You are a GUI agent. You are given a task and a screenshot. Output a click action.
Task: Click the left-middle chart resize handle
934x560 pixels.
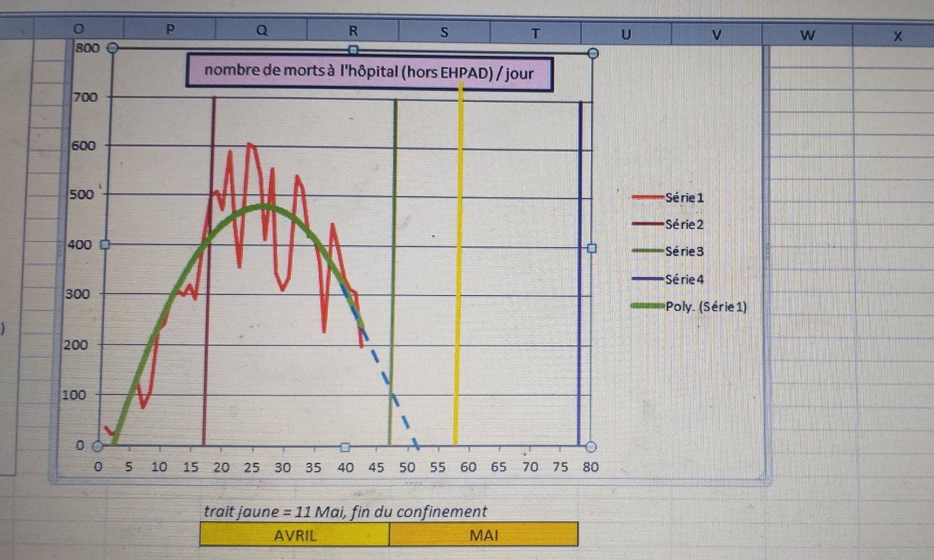coord(105,245)
